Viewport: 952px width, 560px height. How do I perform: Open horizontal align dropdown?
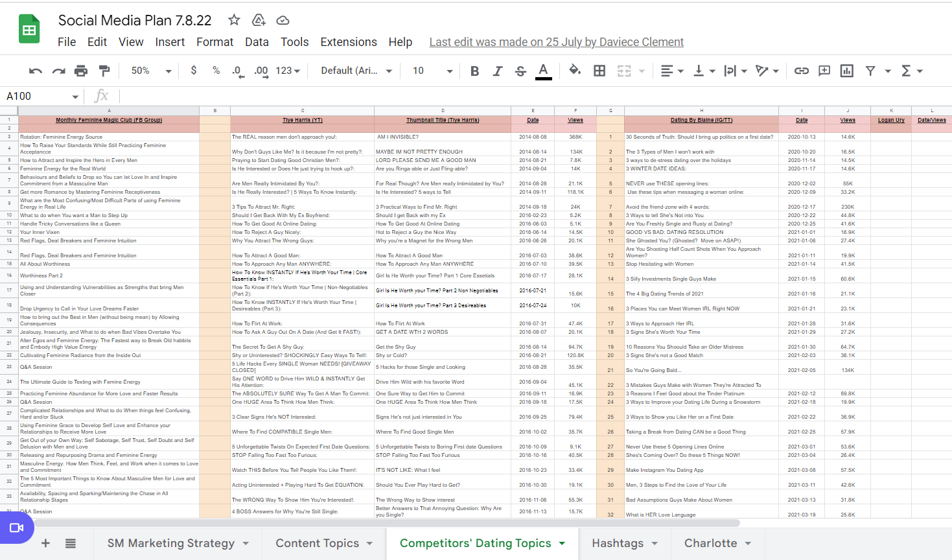tap(671, 71)
